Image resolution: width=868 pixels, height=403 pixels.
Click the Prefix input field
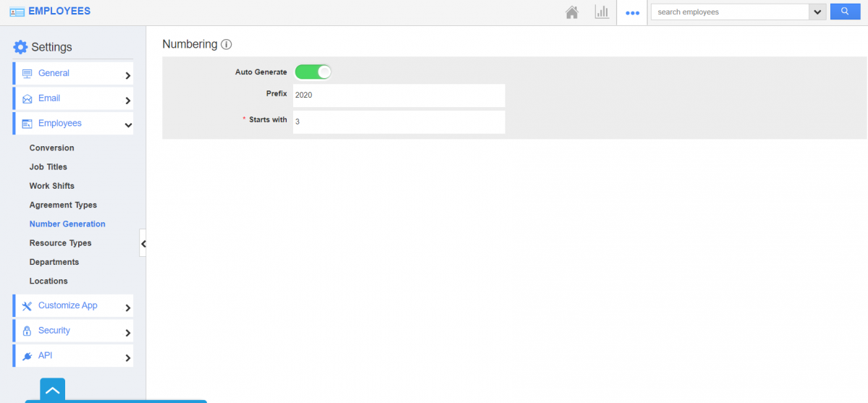(397, 96)
